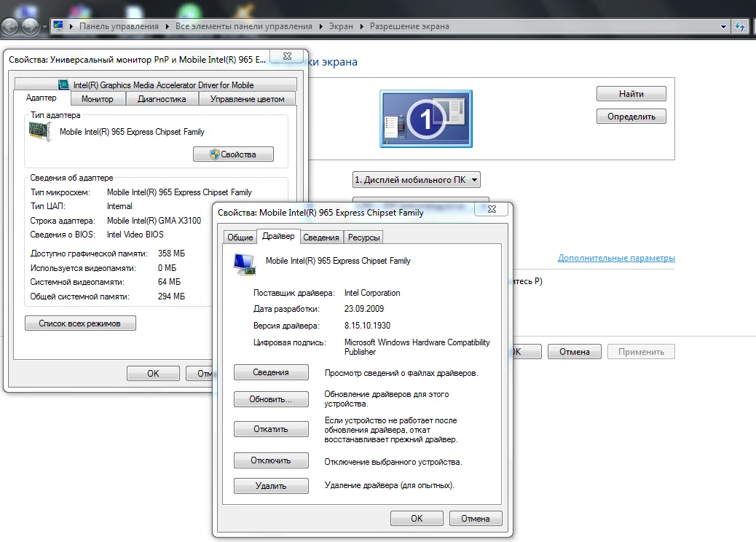The width and height of the screenshot is (756, 542).
Task: Click the Панель управления breadcrumb
Action: coord(119,26)
